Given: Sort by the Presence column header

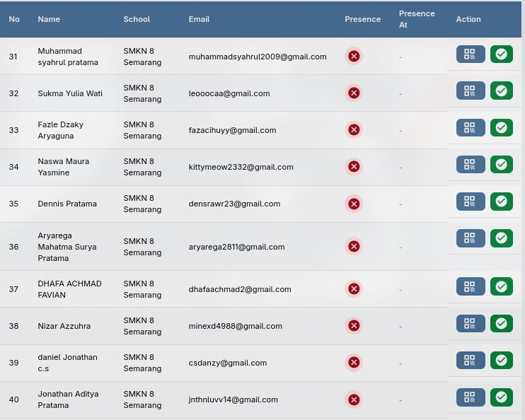Looking at the screenshot, I should pyautogui.click(x=362, y=19).
